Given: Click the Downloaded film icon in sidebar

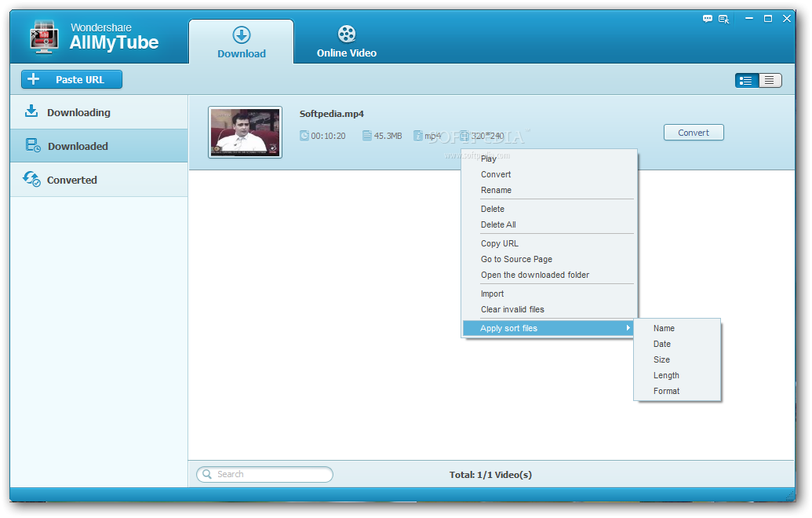Looking at the screenshot, I should tap(32, 145).
